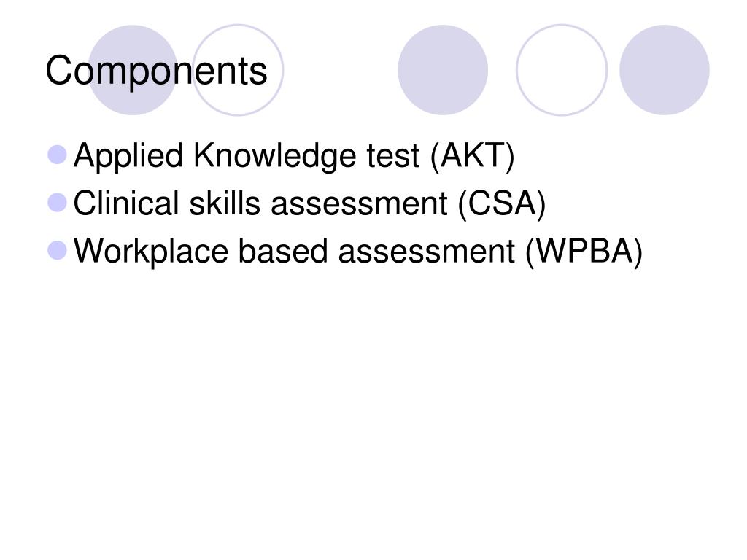Click the filled circle in the slide's top middle
Viewport: 747px width, 560px height.
click(x=443, y=70)
